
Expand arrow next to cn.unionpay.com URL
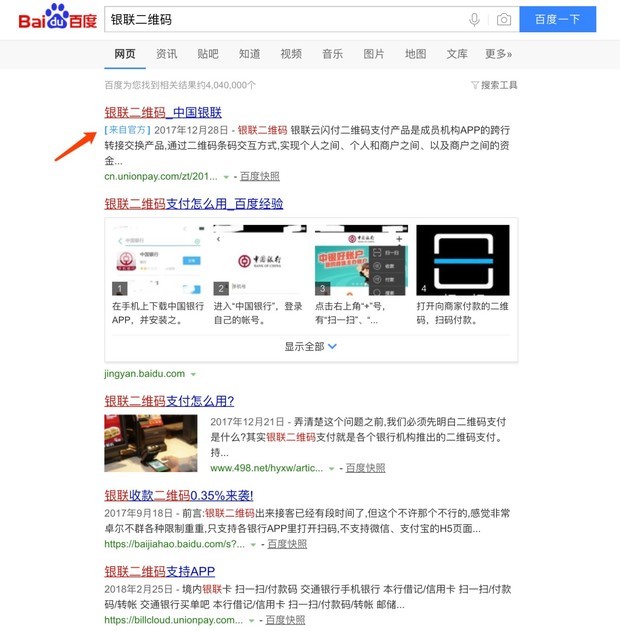coord(226,177)
